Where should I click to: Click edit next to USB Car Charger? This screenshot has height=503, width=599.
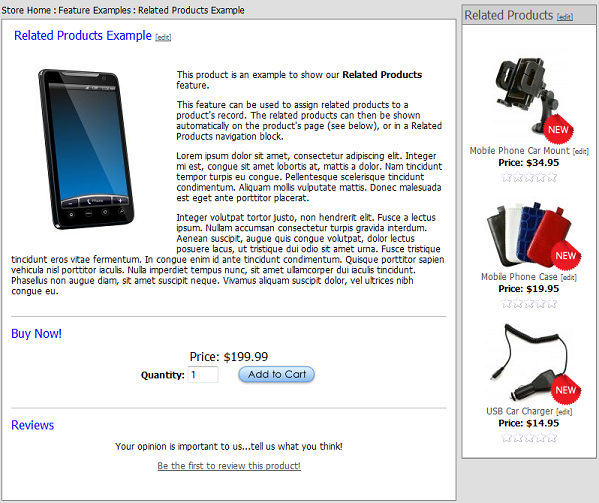coord(564,412)
